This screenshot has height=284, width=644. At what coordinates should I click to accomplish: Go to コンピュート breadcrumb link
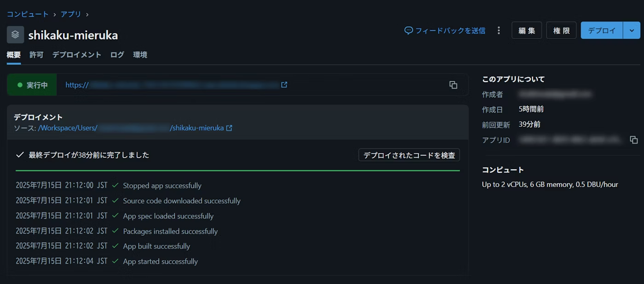28,14
